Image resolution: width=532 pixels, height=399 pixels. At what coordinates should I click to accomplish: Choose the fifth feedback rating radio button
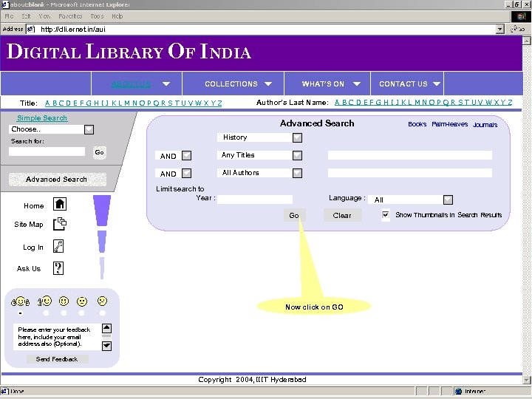pos(102,313)
